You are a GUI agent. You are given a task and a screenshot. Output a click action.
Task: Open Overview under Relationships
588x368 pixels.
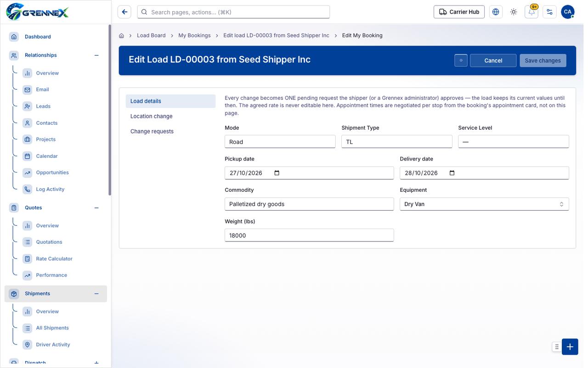coord(47,73)
